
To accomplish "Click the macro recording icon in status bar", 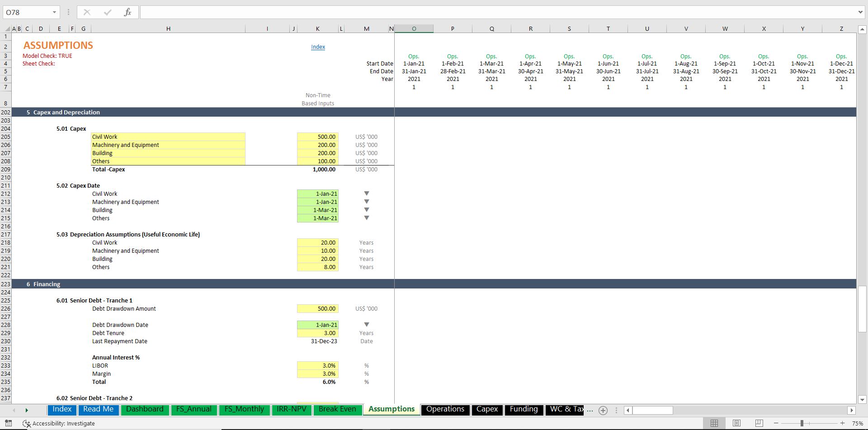I will 8,423.
